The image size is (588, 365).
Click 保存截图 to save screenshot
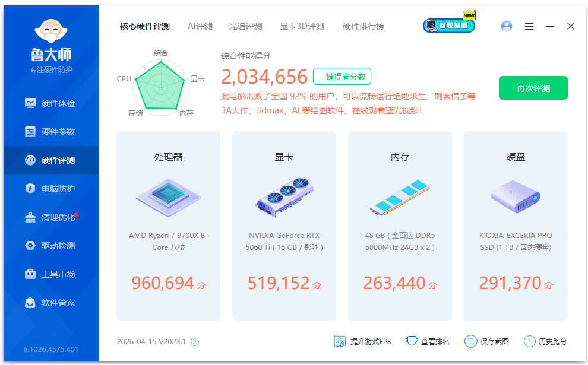487,341
